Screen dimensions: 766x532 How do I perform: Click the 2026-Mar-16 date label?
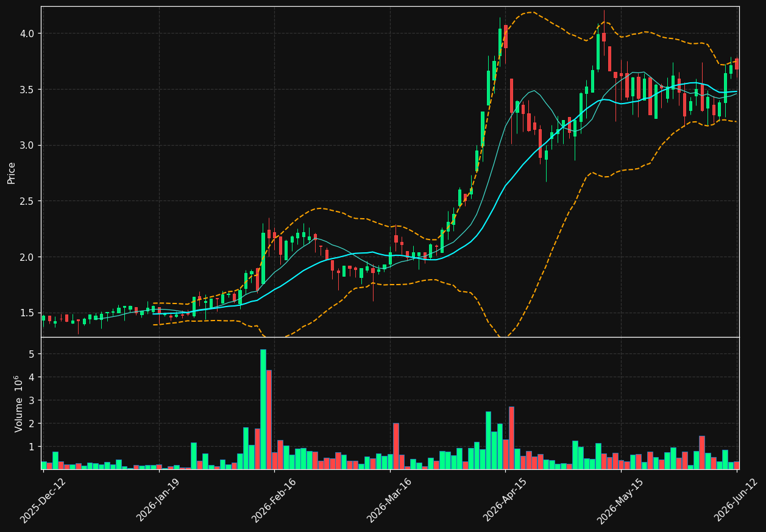389,500
